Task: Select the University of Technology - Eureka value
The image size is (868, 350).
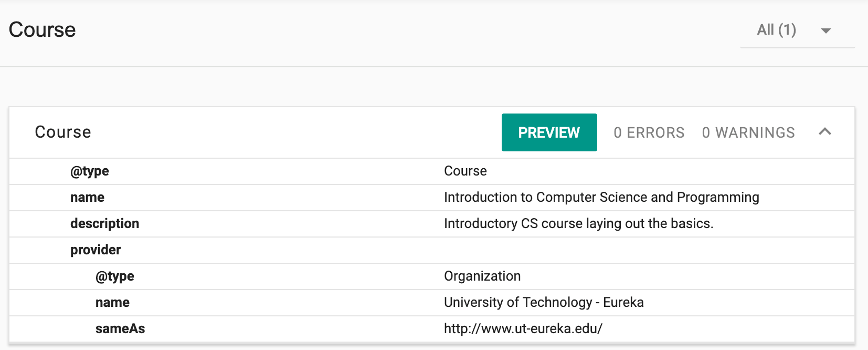Action: pos(543,303)
